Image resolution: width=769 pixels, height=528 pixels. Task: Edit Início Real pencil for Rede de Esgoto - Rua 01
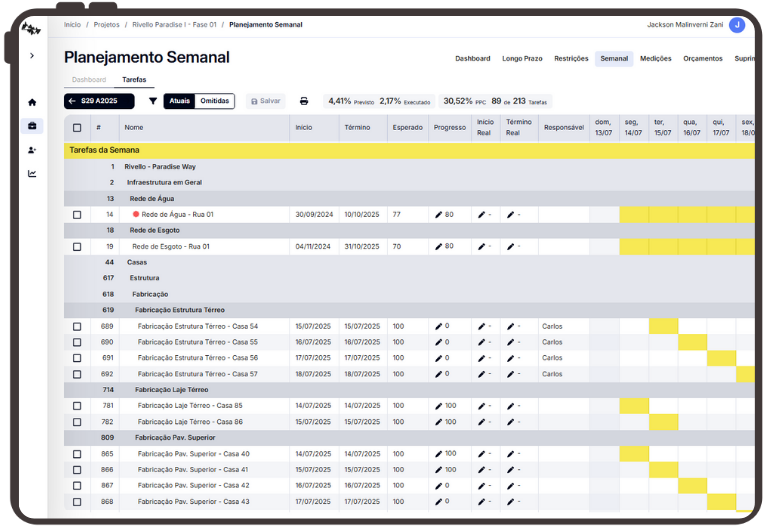(x=481, y=246)
